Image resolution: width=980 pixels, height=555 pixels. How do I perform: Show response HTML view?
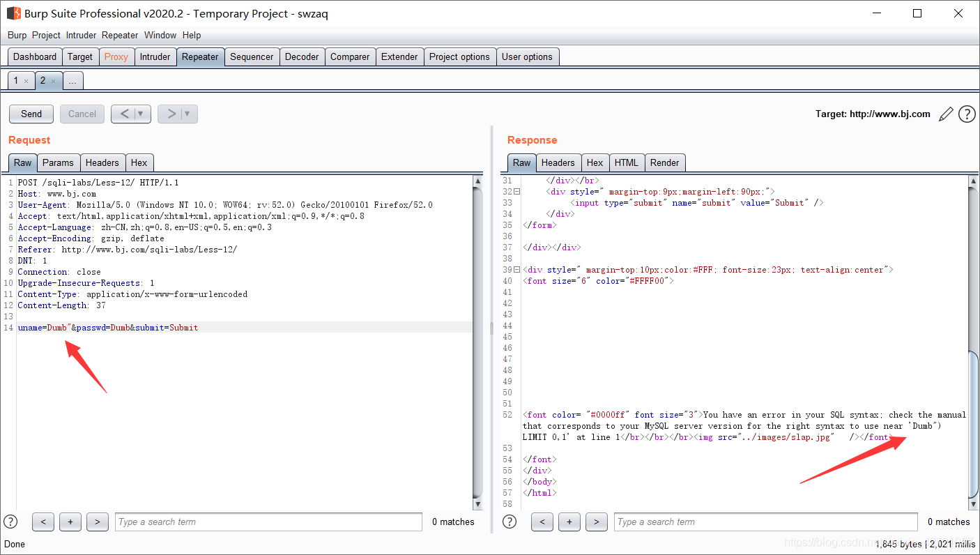[x=627, y=163]
